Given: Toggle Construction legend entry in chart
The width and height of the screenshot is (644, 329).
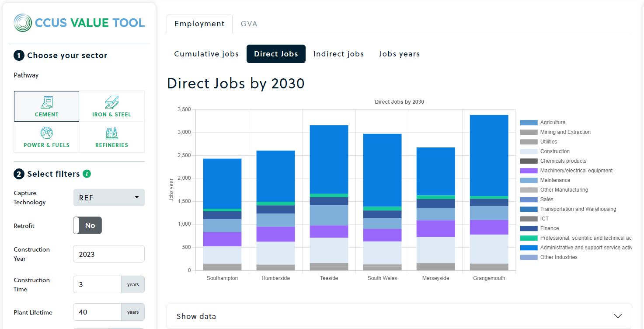Looking at the screenshot, I should [x=555, y=151].
